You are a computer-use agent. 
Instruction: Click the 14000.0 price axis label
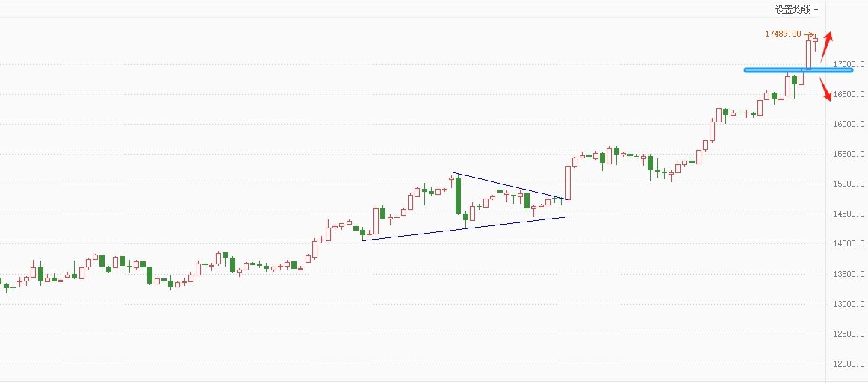click(851, 244)
